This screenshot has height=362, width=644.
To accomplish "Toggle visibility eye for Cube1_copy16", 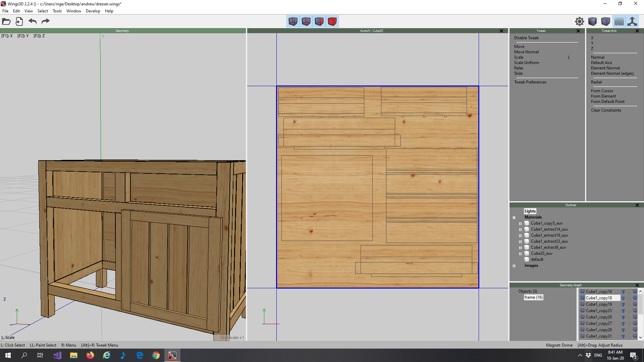I will [623, 292].
